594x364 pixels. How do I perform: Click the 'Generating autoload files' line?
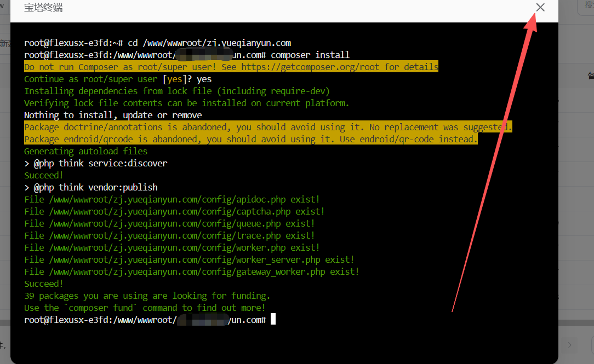pyautogui.click(x=85, y=151)
